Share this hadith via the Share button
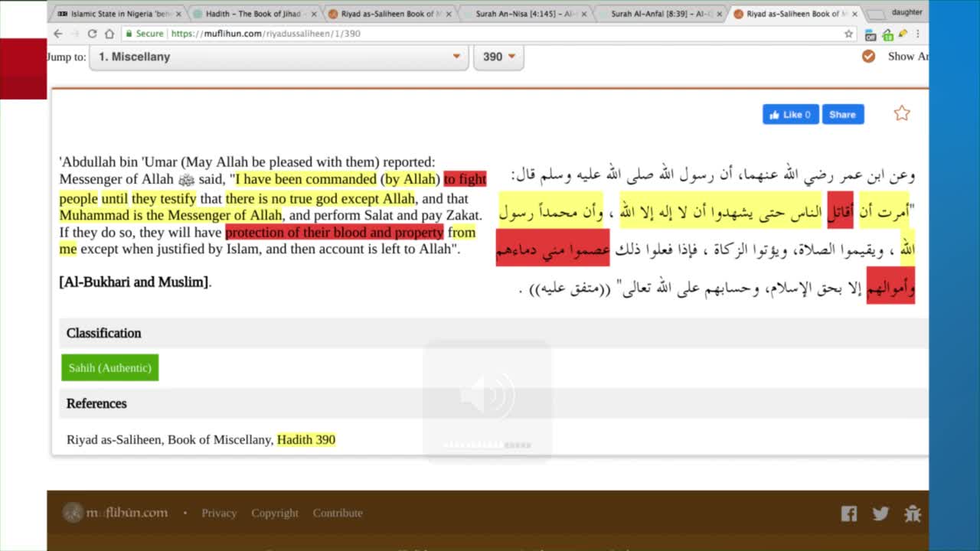 coord(843,115)
